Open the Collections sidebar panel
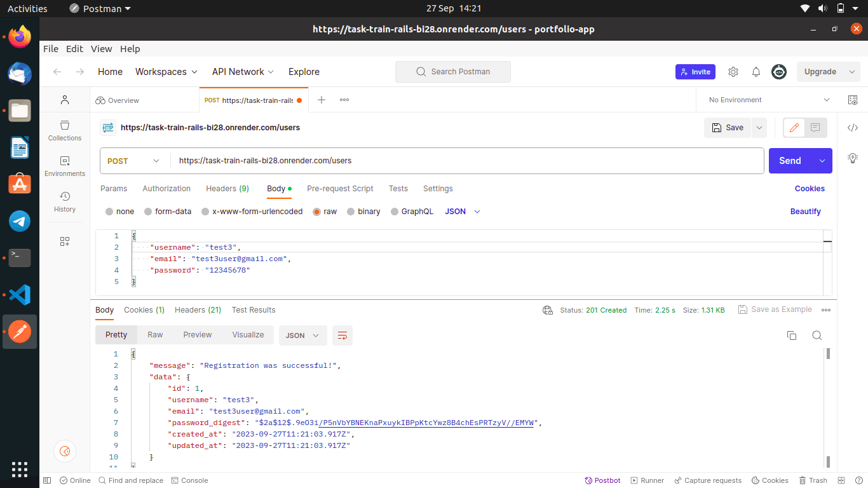 (65, 130)
